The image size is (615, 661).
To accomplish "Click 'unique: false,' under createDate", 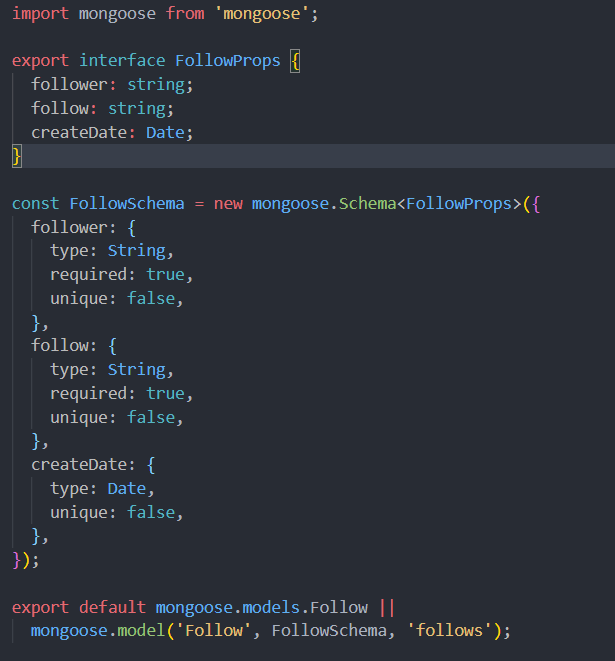I will click(117, 513).
